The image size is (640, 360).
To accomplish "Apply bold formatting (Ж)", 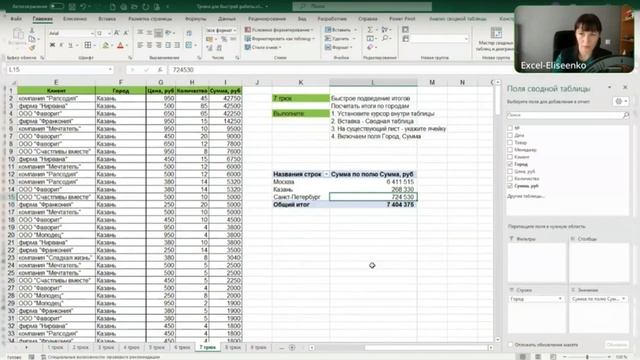I will point(52,45).
